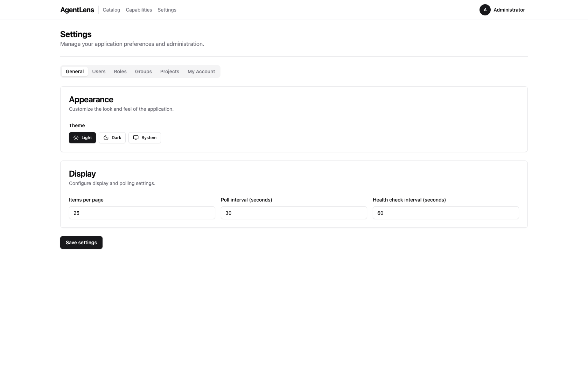The width and height of the screenshot is (588, 368).
Task: Click the sun icon on Light theme button
Action: [x=76, y=138]
